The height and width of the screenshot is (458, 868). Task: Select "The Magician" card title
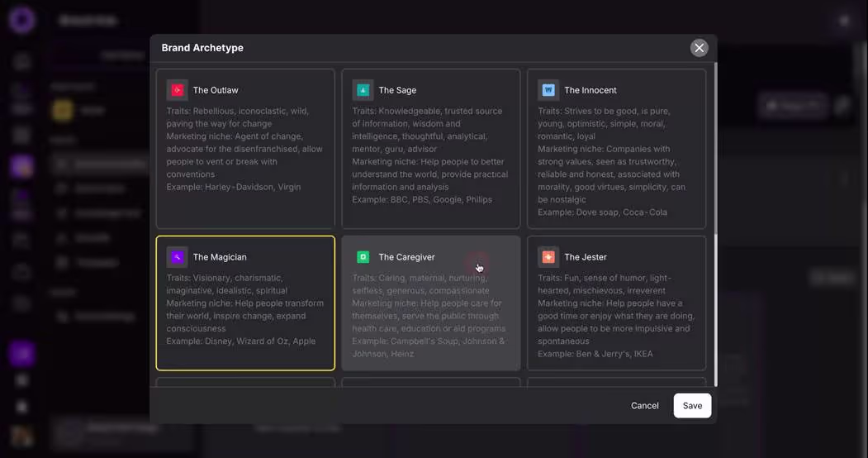[220, 257]
